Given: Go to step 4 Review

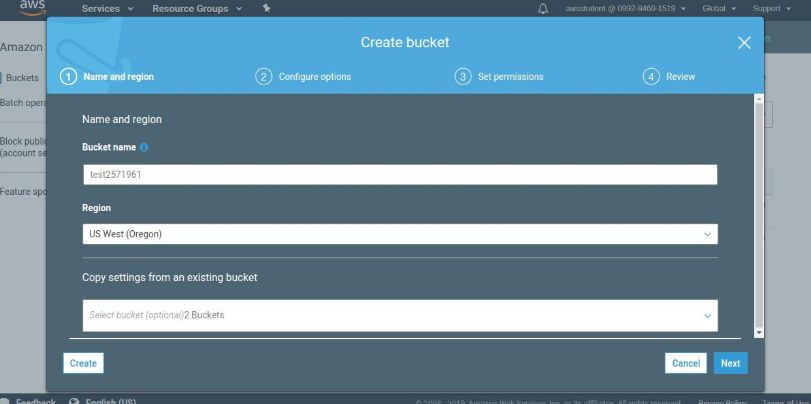Looking at the screenshot, I should point(669,77).
